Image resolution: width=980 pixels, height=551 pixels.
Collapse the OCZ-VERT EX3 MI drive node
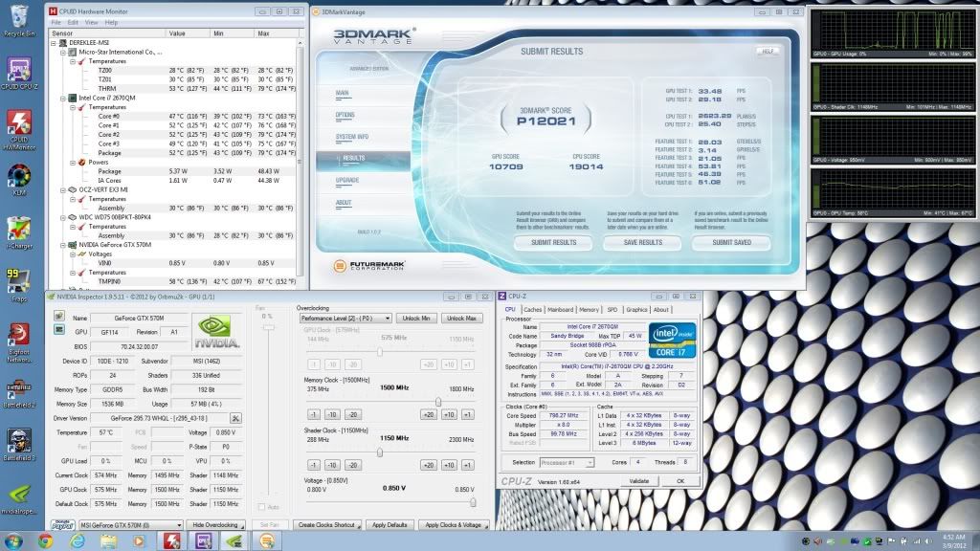(63, 190)
